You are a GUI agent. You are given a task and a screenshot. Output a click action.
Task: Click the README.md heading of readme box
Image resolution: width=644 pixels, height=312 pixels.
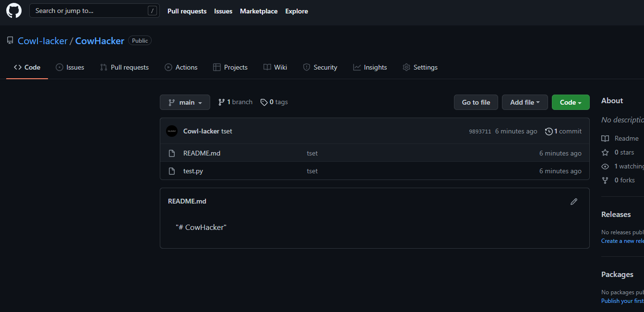[x=187, y=202]
